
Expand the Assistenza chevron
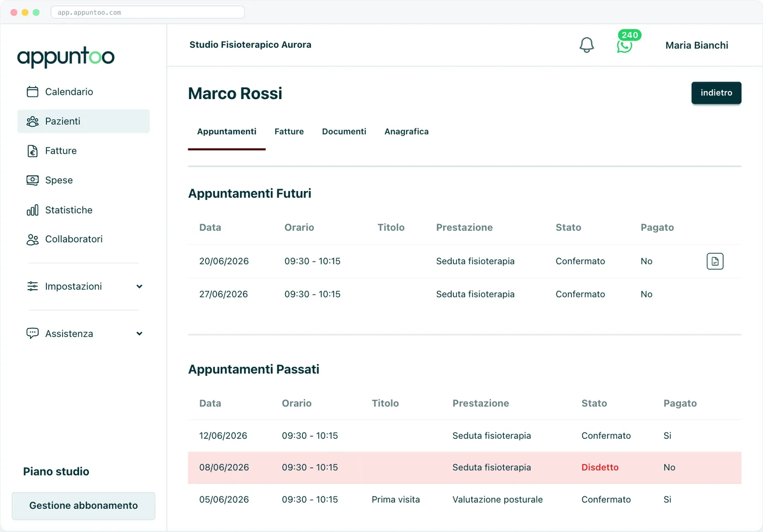140,334
